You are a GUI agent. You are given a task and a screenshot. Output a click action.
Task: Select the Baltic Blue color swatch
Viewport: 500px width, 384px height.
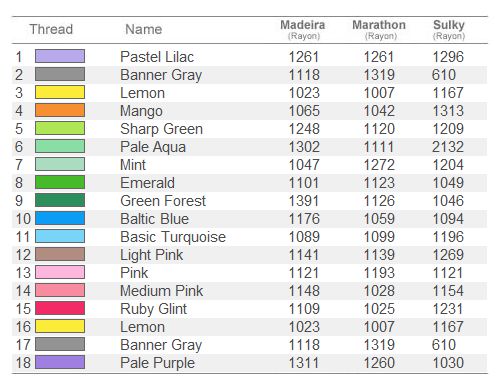pyautogui.click(x=60, y=218)
